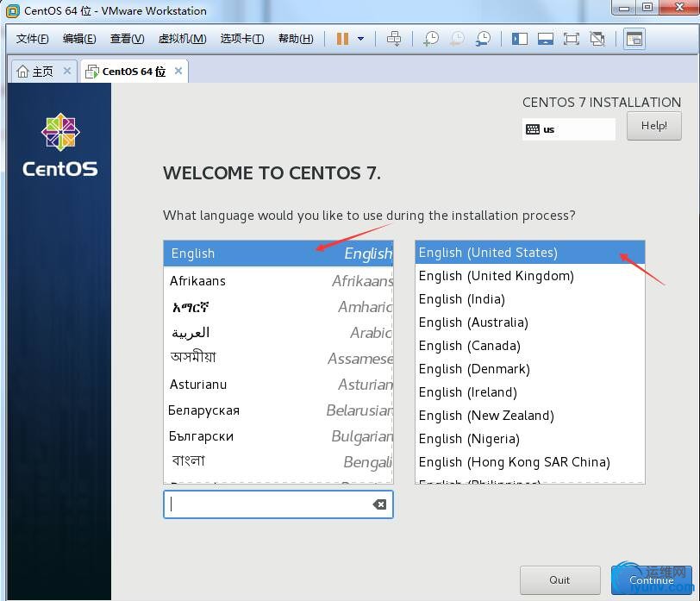The image size is (700, 601).
Task: Maximize the VMware Workstation window
Action: (x=647, y=8)
